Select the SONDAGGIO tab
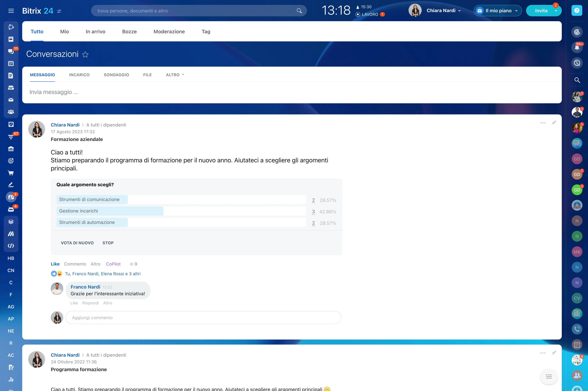This screenshot has width=588, height=391. pyautogui.click(x=116, y=75)
